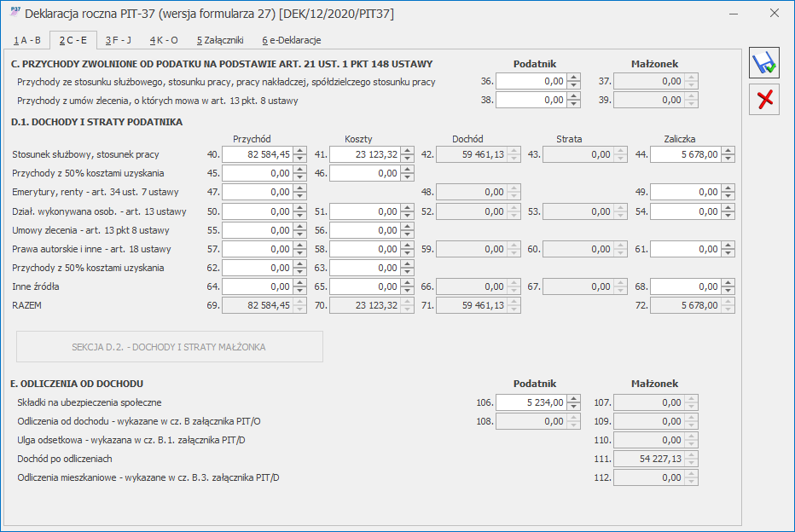The height and width of the screenshot is (532, 795).
Task: Decrease field 106 składki with down arrow
Action: tap(574, 407)
